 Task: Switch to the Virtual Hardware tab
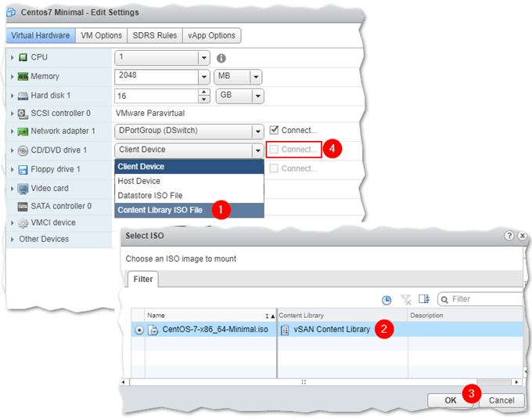[41, 35]
